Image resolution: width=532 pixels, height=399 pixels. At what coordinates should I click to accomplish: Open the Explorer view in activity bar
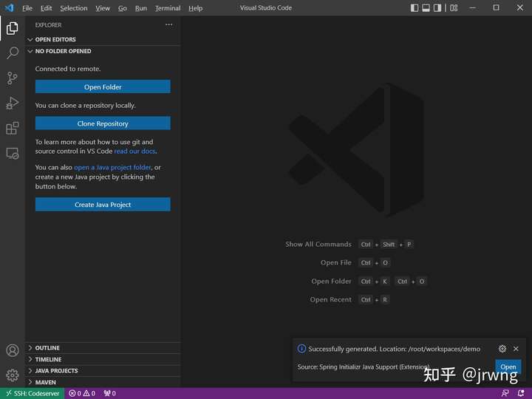13,28
